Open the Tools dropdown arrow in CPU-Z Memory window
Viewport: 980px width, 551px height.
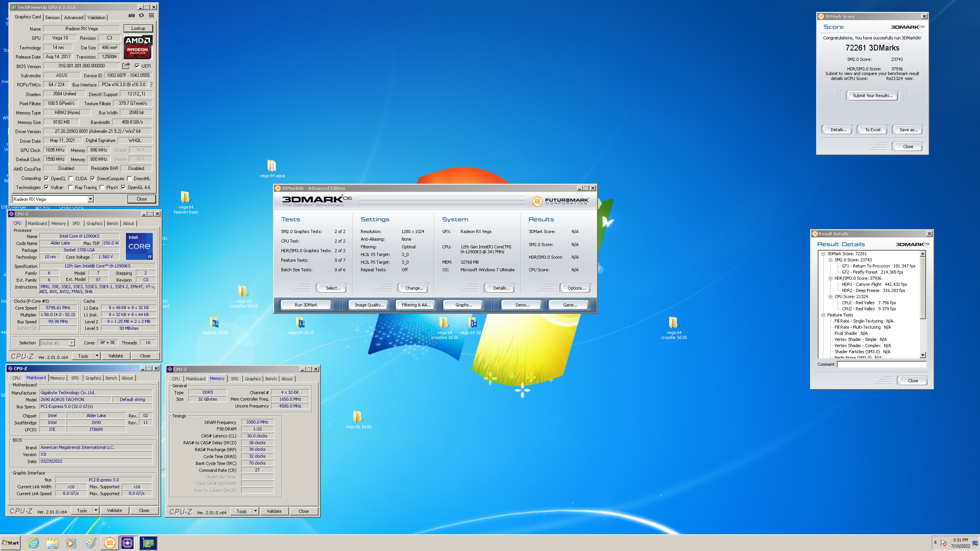click(x=255, y=511)
